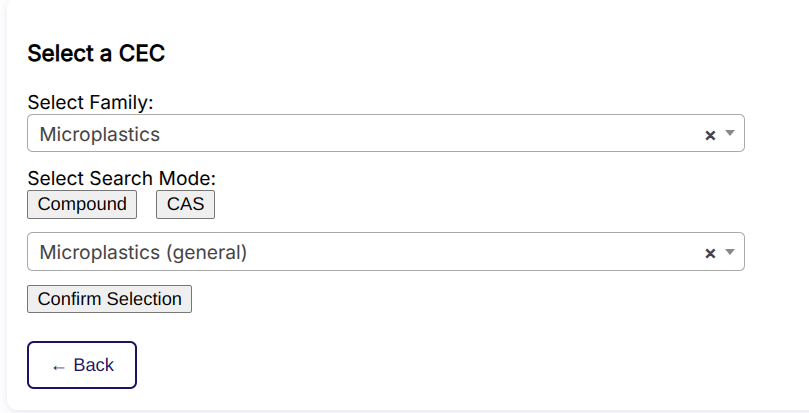
Task: Remove the Microplastics (general) selection
Action: tap(710, 253)
